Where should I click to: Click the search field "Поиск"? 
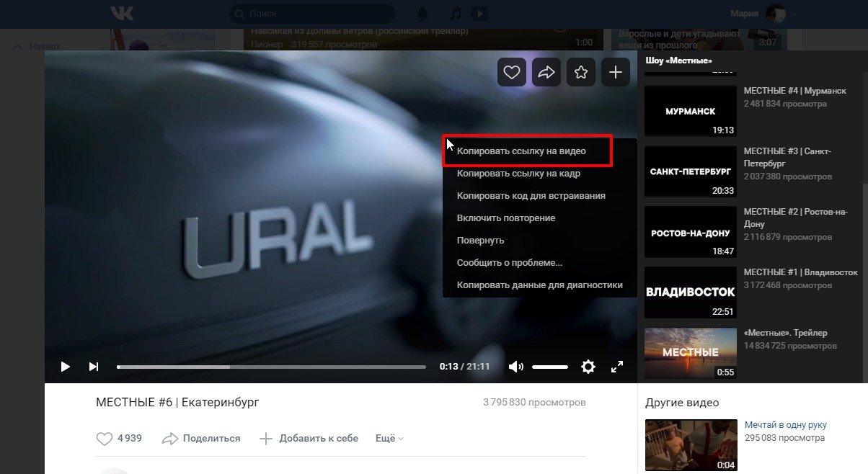(311, 14)
